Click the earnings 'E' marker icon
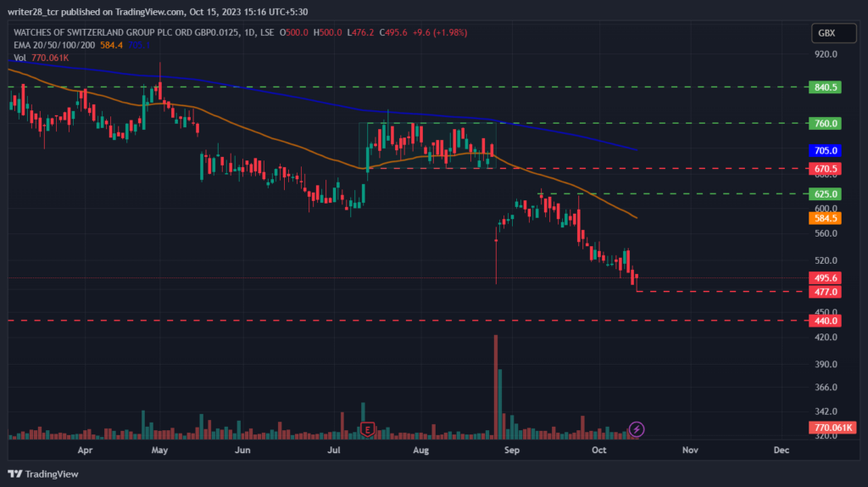 pyautogui.click(x=367, y=429)
